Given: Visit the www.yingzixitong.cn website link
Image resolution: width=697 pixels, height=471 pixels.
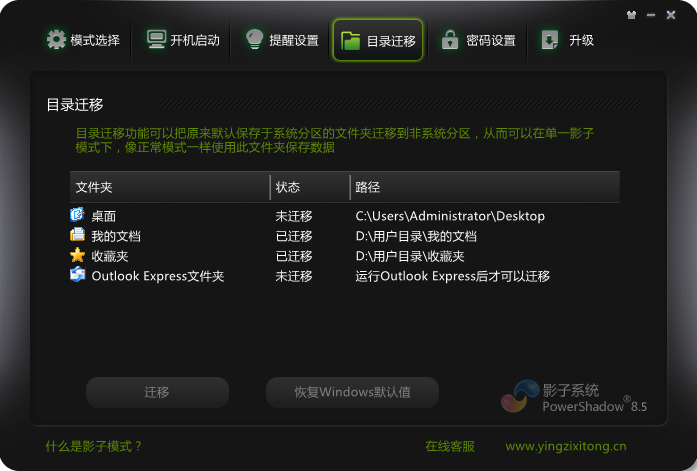Looking at the screenshot, I should [566, 446].
